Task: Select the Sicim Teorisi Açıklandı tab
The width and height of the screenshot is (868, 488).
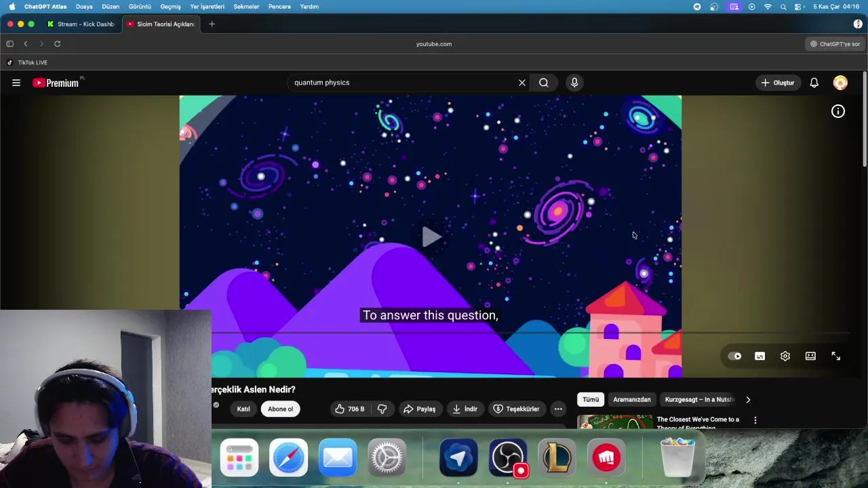Action: [161, 24]
